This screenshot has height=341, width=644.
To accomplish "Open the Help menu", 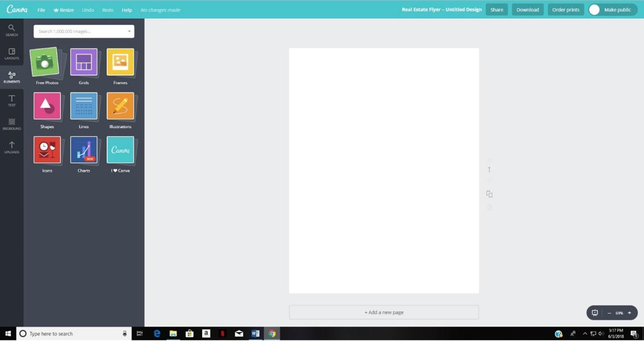I will click(127, 10).
